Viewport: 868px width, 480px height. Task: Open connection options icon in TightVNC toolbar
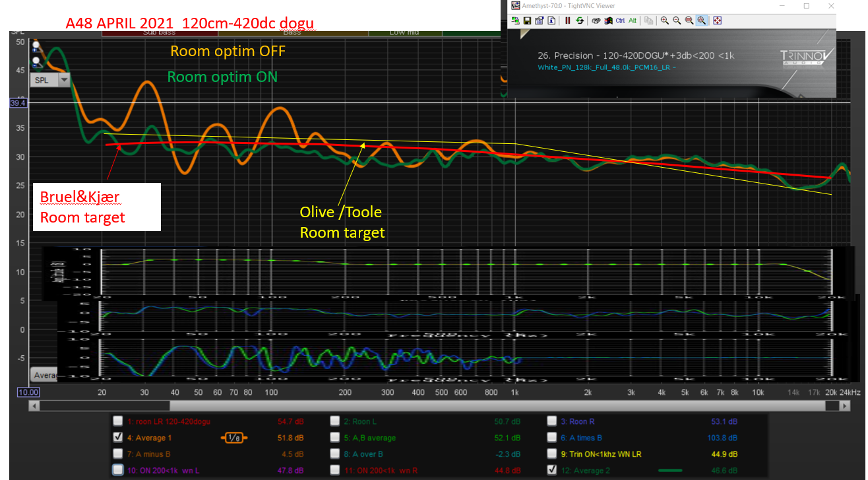[x=539, y=20]
